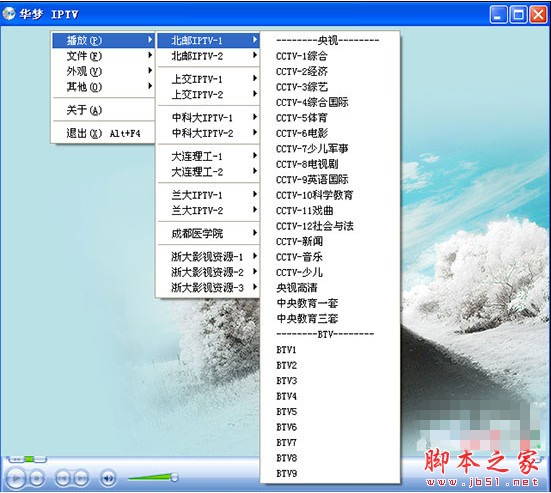Screen dimensions: 551x493
Task: Play channel CCTV-10科学教育
Action: (330, 195)
